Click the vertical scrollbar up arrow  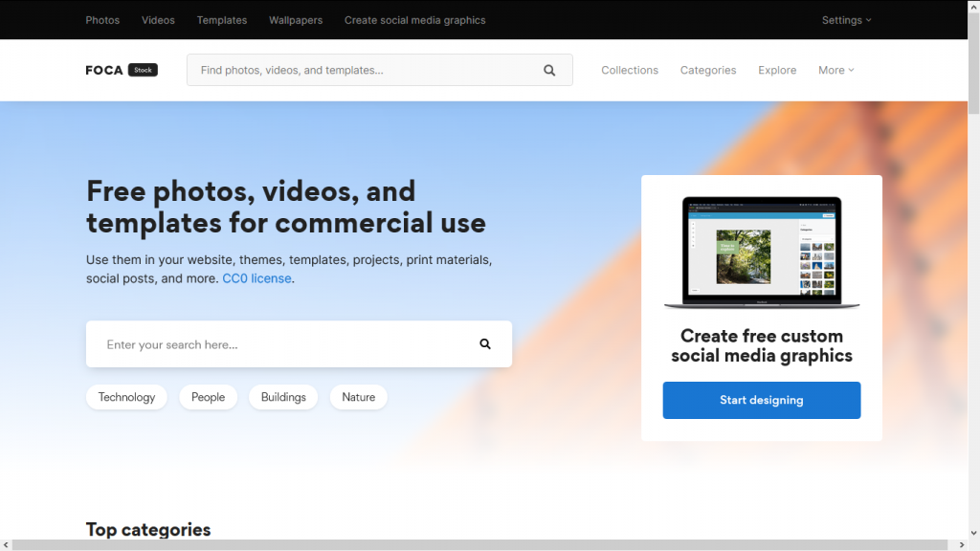(973, 7)
